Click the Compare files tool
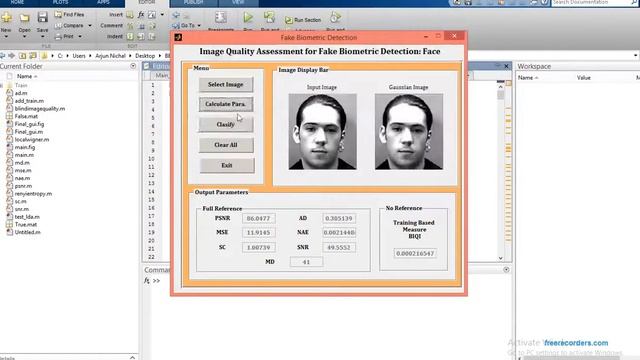This screenshot has height=360, width=640. pyautogui.click(x=69, y=25)
